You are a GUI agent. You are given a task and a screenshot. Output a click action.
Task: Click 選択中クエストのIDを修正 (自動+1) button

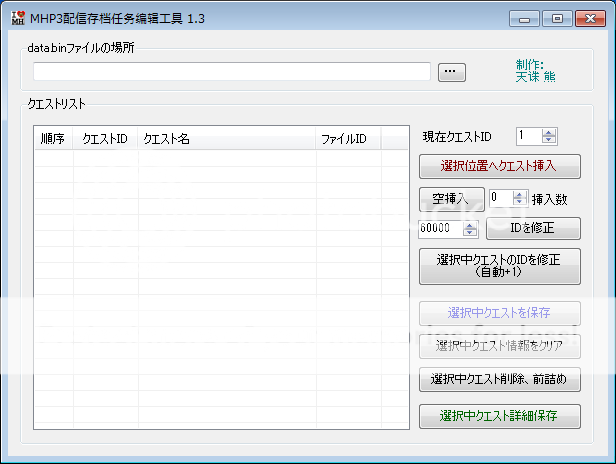click(500, 266)
